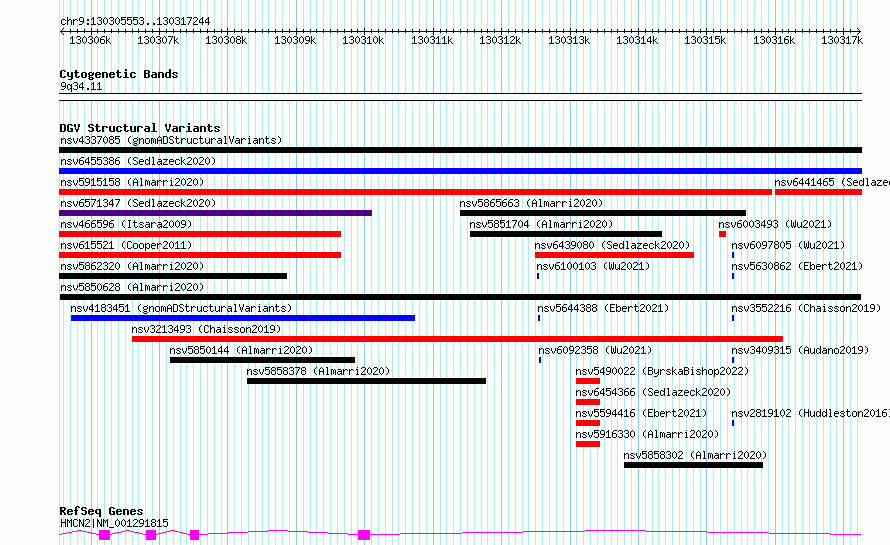This screenshot has width=890, height=545.
Task: Select the nsv6092358 (Wu2021) label
Action: (595, 350)
